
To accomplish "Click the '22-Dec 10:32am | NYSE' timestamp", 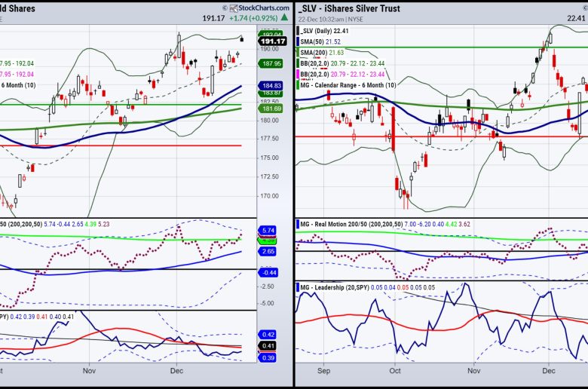I will tap(331, 19).
